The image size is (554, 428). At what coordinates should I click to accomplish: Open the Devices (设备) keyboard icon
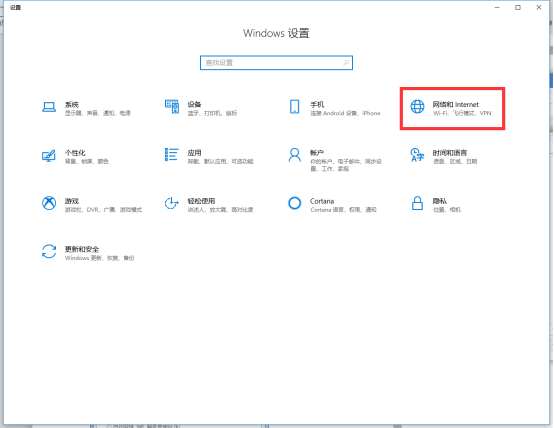point(172,107)
